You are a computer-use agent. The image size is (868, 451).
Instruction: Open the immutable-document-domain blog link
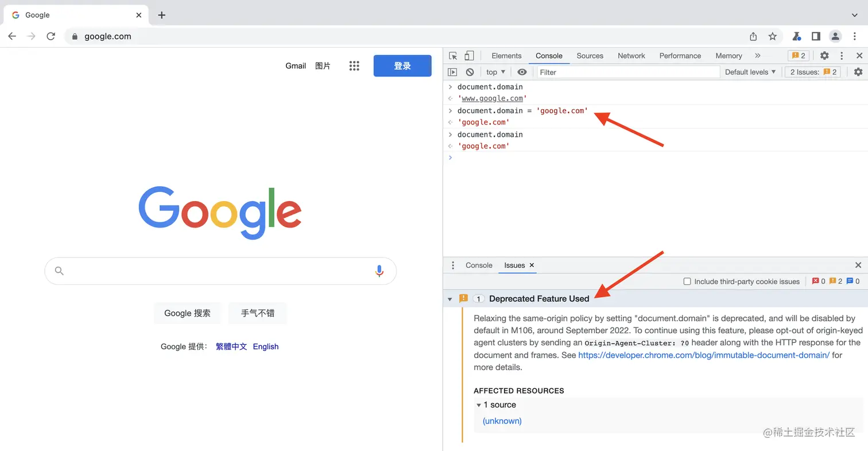[x=704, y=355]
